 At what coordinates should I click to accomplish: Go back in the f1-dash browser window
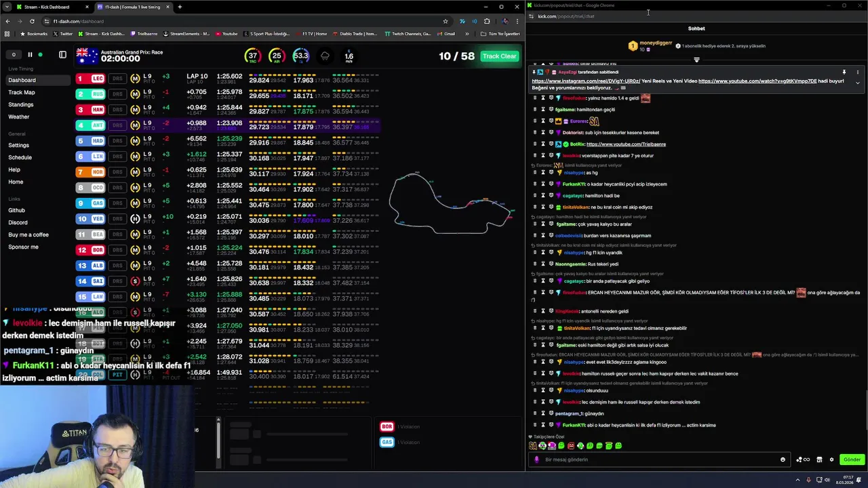(7, 21)
